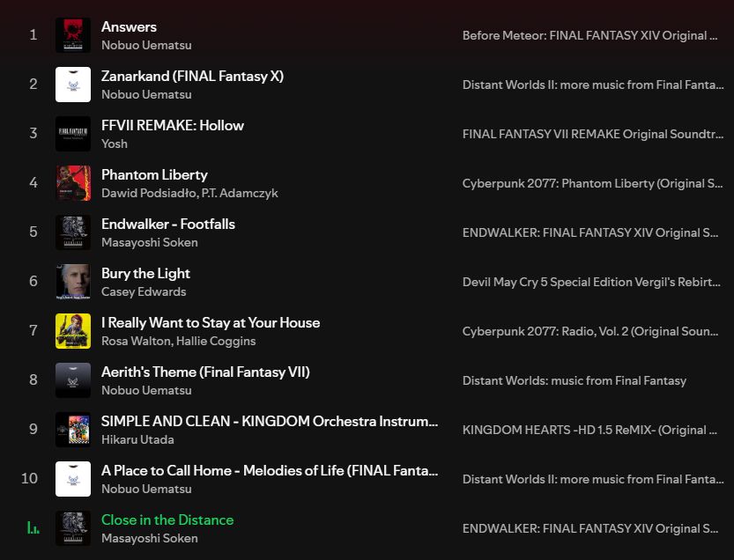Screen dimensions: 734x560
Task: Click track number 1 beside Answers
Action: click(x=33, y=35)
